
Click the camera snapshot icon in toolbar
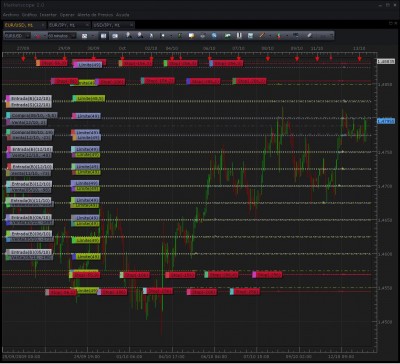[x=115, y=36]
